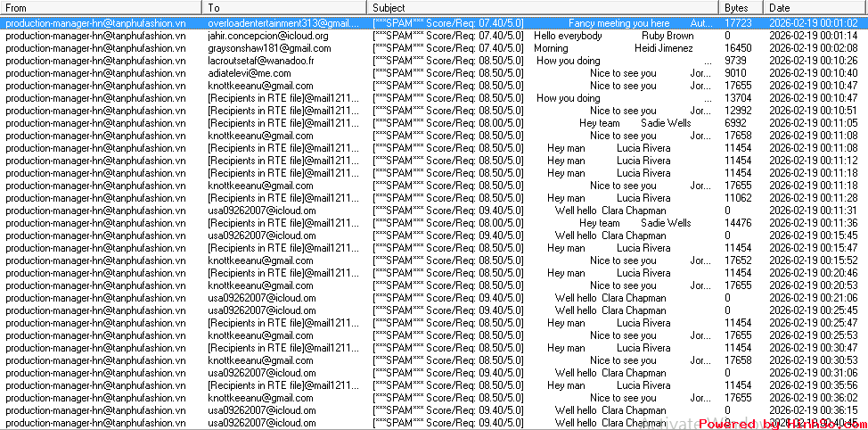This screenshot has width=868, height=430.
Task: Sort messages by the Bytes column header
Action: [741, 8]
